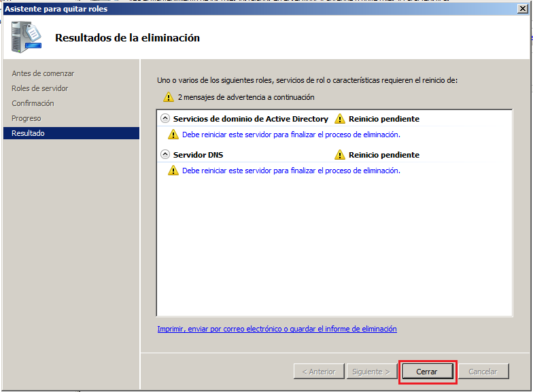Select the highlighted 'Resultado' step
533x392 pixels.
pos(28,133)
